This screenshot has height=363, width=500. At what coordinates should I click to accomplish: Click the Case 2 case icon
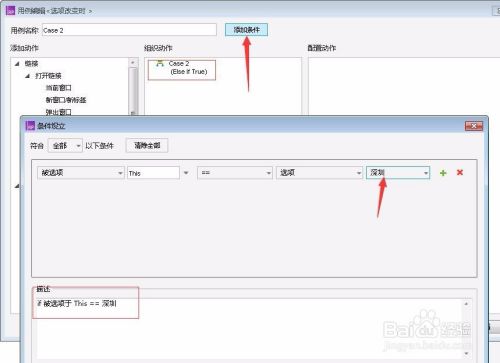click(160, 63)
